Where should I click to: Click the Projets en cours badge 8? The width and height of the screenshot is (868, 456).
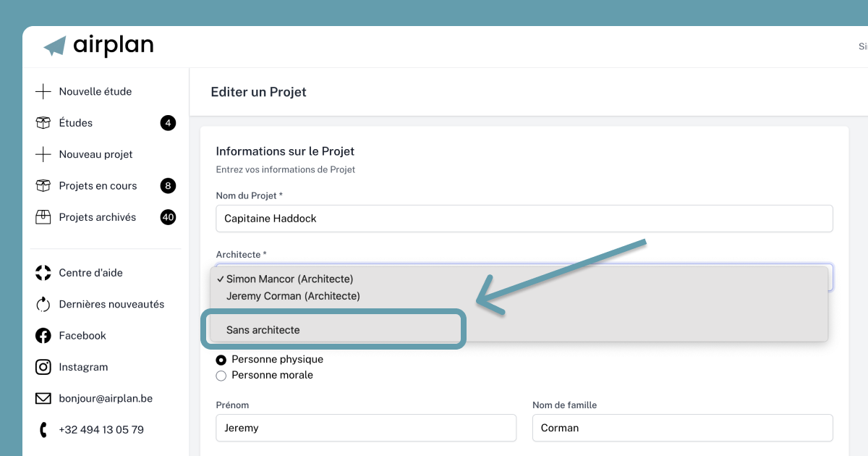168,186
